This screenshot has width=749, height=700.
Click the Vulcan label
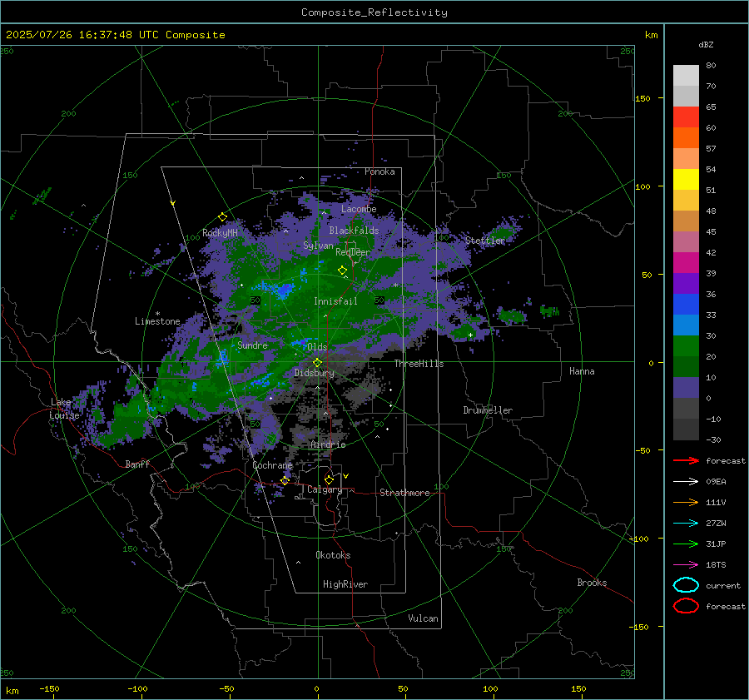pyautogui.click(x=423, y=618)
